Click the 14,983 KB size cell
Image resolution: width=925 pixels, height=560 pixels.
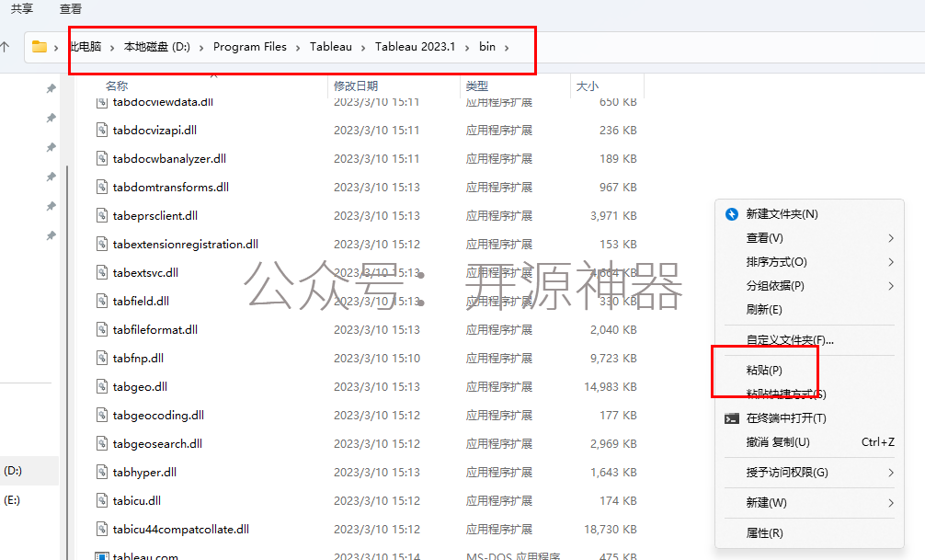pyautogui.click(x=611, y=386)
